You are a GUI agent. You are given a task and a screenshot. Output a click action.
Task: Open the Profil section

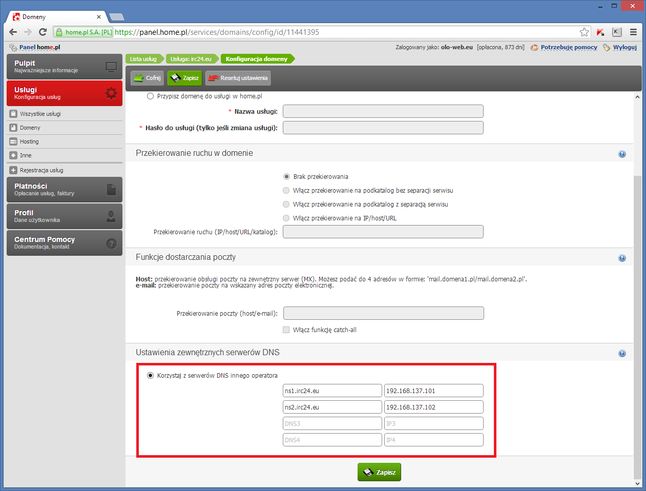click(64, 216)
